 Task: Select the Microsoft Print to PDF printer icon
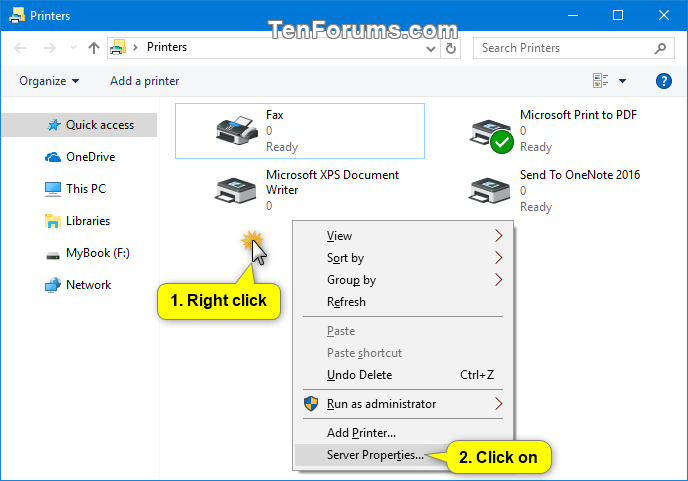pyautogui.click(x=491, y=136)
